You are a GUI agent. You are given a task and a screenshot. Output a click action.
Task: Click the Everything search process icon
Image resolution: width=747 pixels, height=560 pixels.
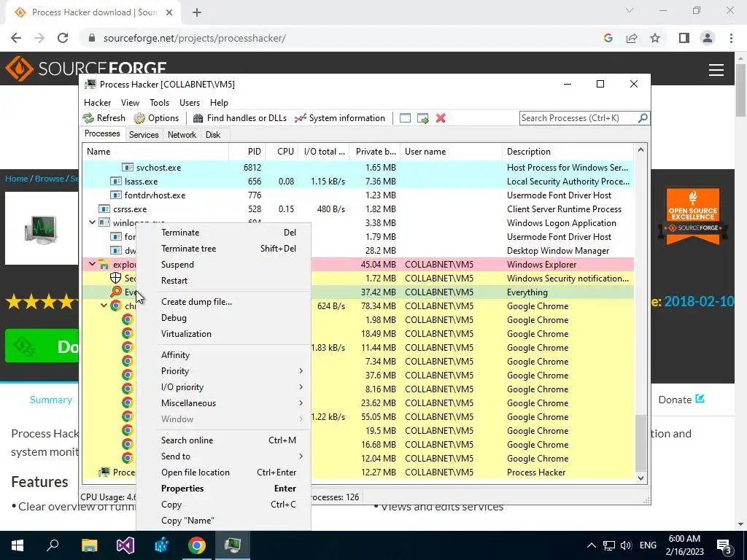(116, 292)
